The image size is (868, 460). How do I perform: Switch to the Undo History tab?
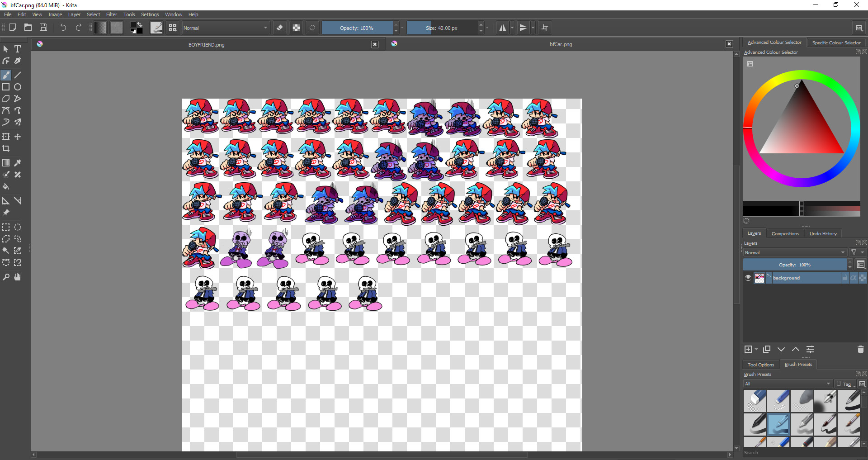823,233
